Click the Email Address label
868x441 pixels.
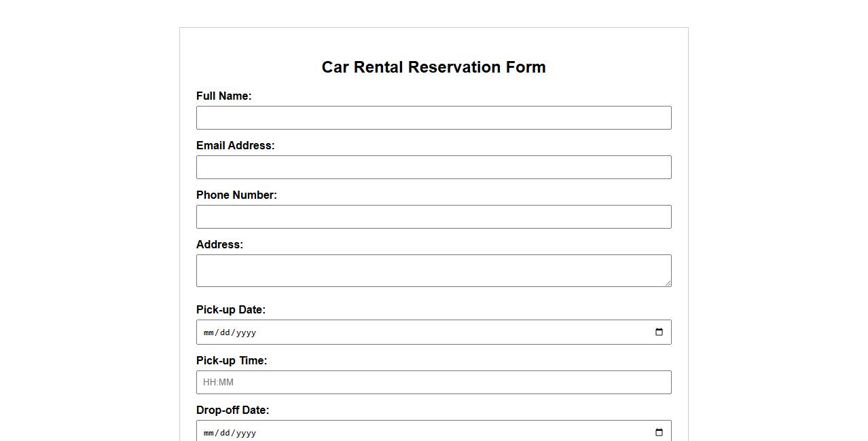[x=235, y=145]
